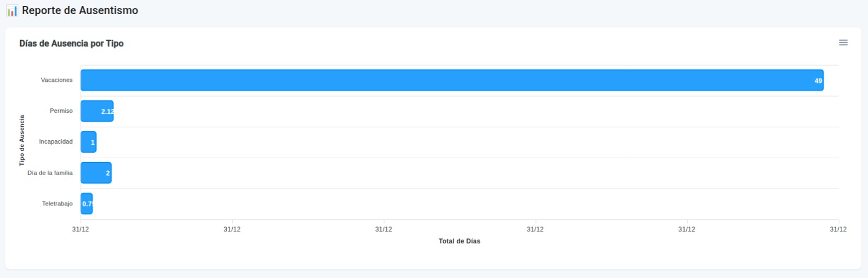
Task: Click the Permiso axis label
Action: (61, 111)
